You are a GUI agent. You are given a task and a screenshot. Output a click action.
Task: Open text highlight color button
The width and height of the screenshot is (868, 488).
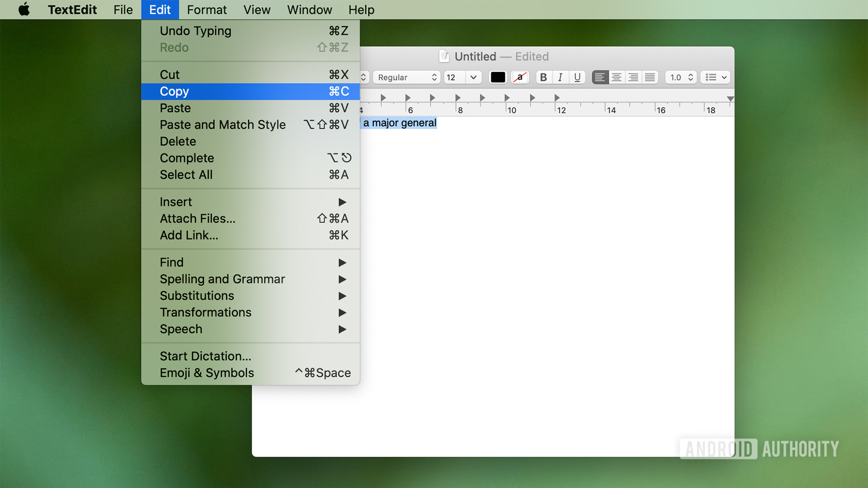(520, 77)
